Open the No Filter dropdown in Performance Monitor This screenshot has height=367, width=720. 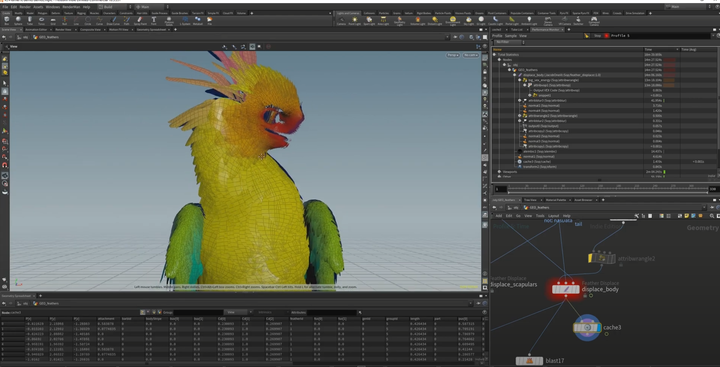(x=509, y=42)
